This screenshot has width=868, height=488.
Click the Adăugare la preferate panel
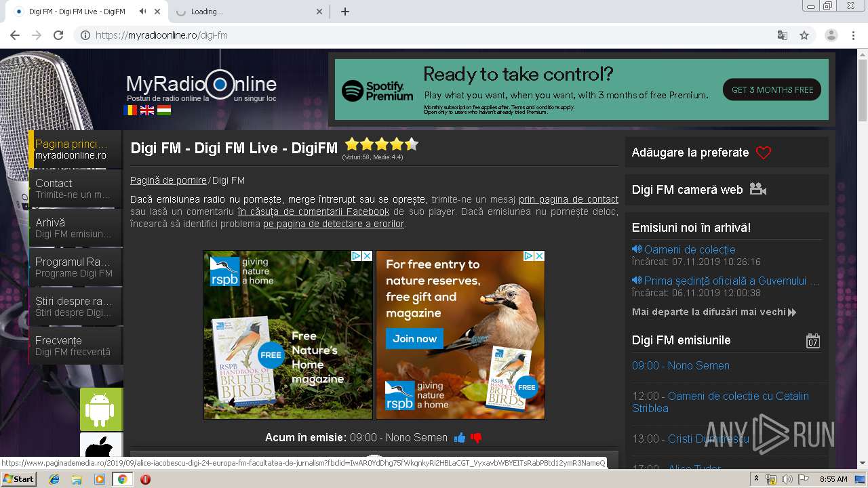726,152
